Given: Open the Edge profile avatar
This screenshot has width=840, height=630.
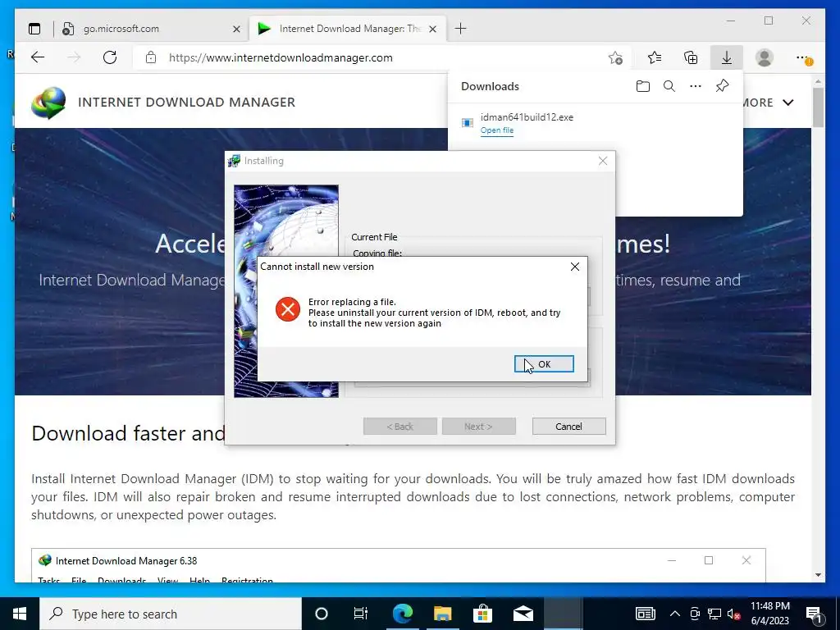Looking at the screenshot, I should (x=765, y=58).
